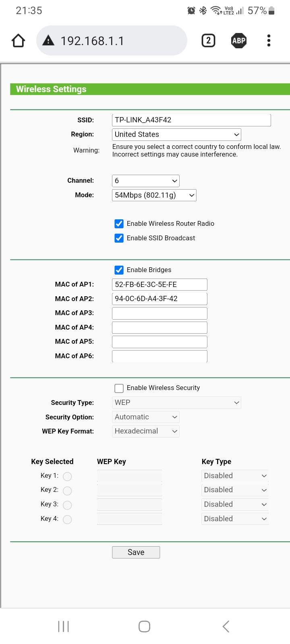Open the tab switcher showing 2 tabs
290x644 pixels.
(208, 41)
